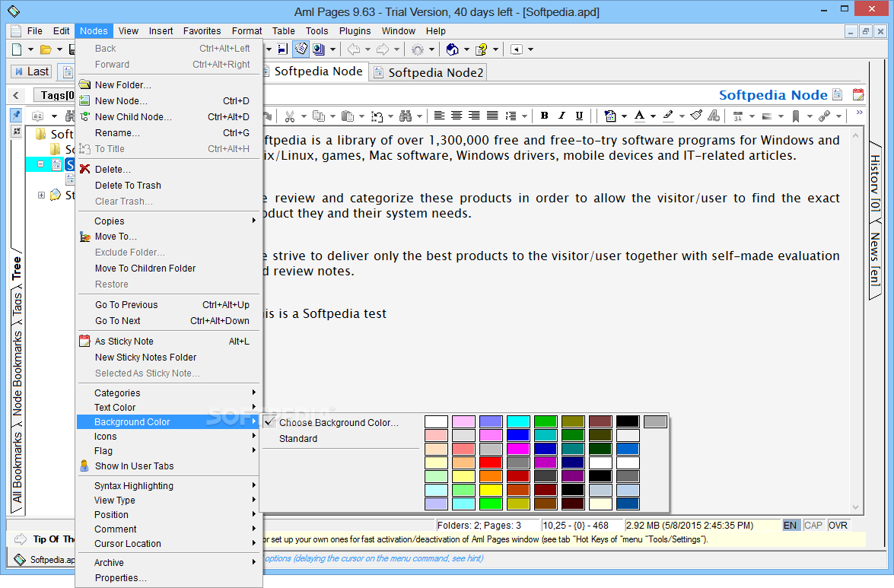Click the a-z sort icon in tree panel
Image resolution: width=894 pixels, height=588 pixels.
pos(37,116)
